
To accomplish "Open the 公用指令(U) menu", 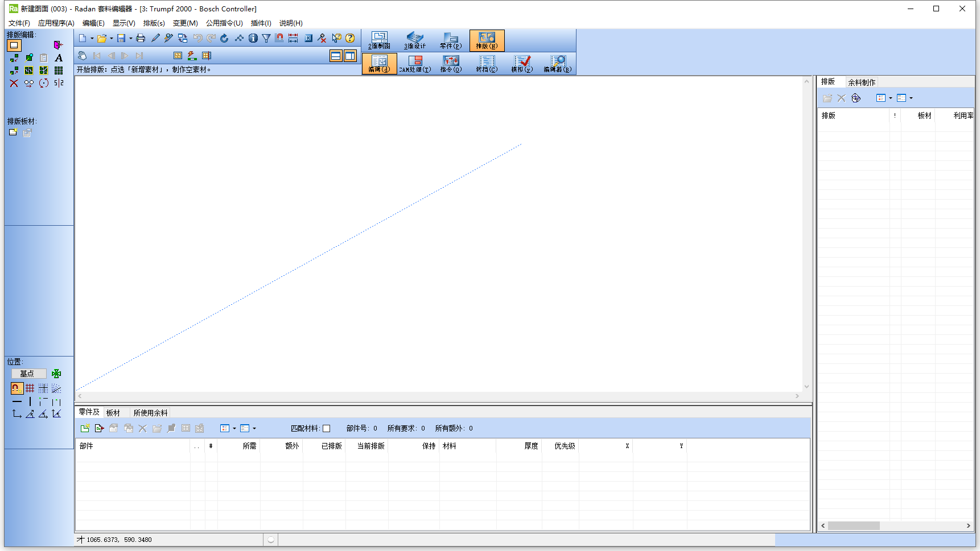I will pos(224,23).
